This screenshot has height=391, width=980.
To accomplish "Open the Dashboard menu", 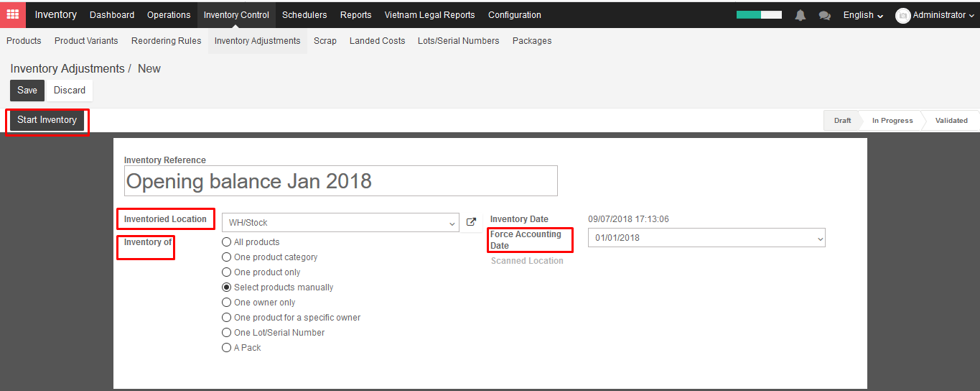I will click(x=112, y=15).
